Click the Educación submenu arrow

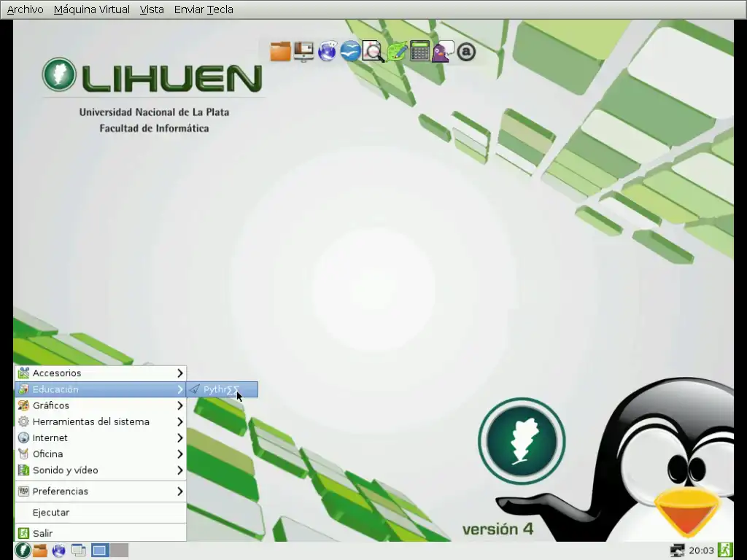pos(179,389)
